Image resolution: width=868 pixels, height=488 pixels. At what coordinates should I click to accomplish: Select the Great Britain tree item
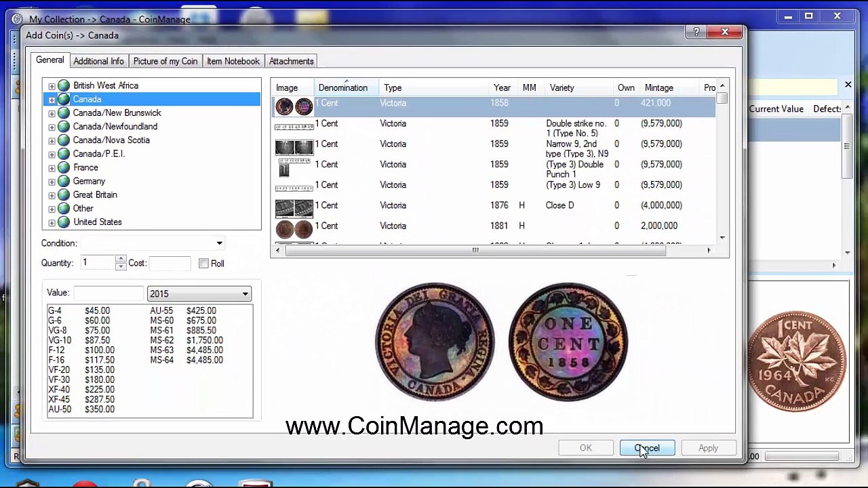(95, 195)
